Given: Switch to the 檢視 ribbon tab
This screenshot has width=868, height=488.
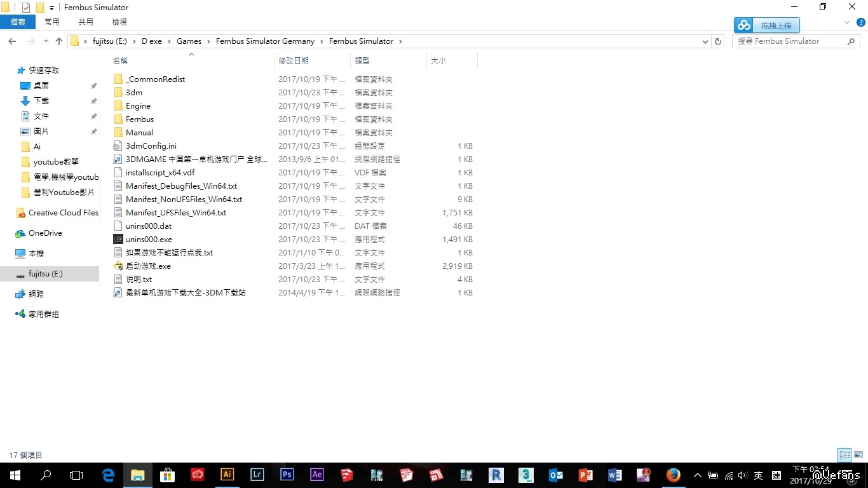Looking at the screenshot, I should pos(119,22).
